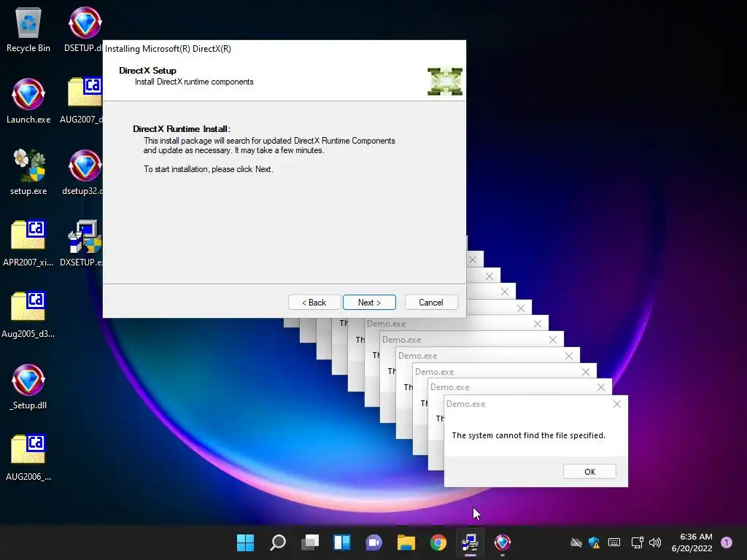This screenshot has height=560, width=747.
Task: Open the clock and date 6:36 AM
Action: (692, 542)
